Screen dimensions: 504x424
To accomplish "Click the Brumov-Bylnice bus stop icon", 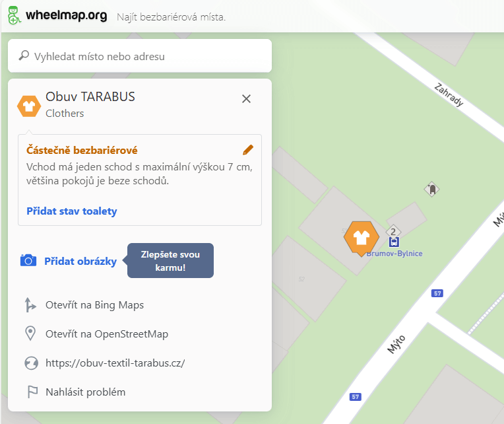I will click(394, 242).
